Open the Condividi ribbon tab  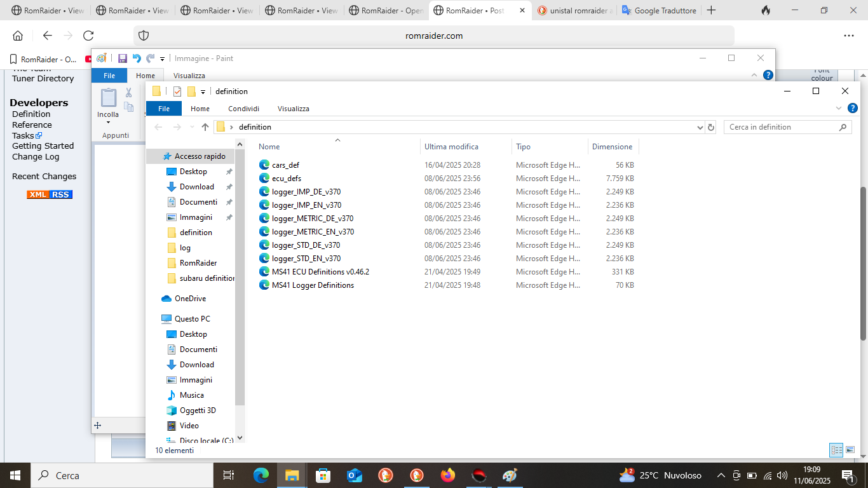tap(243, 109)
